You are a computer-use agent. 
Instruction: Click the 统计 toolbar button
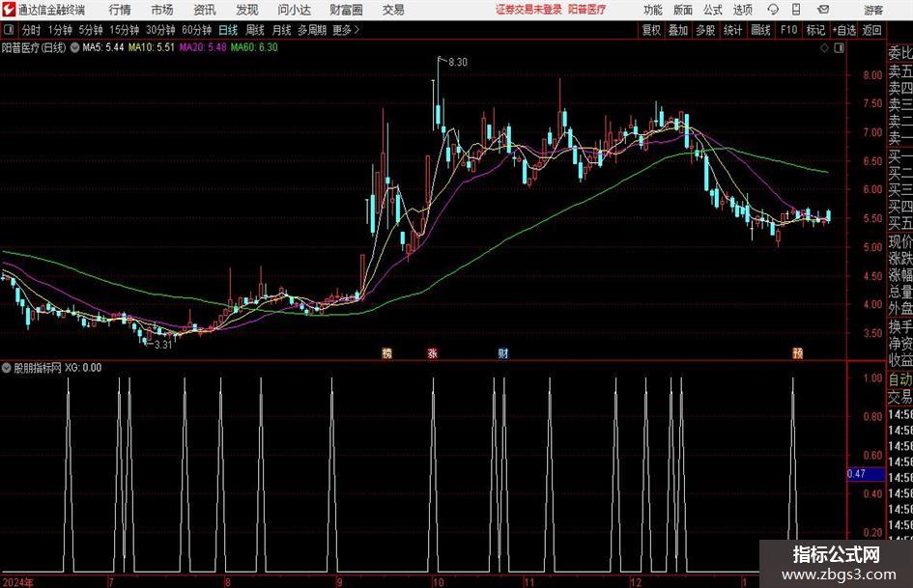(732, 30)
